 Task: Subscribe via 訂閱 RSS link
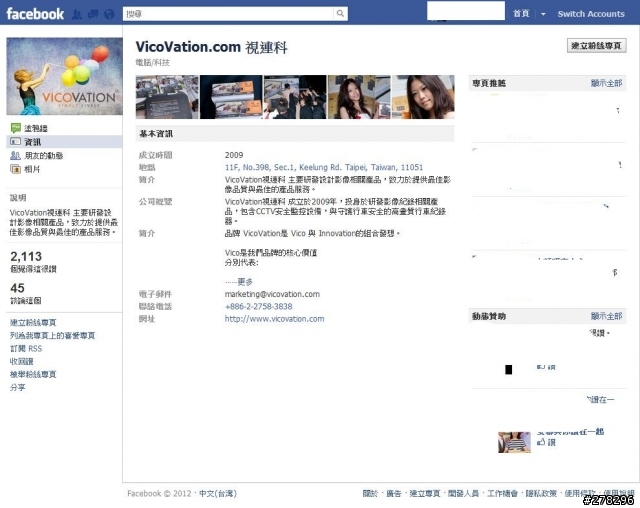coord(26,348)
